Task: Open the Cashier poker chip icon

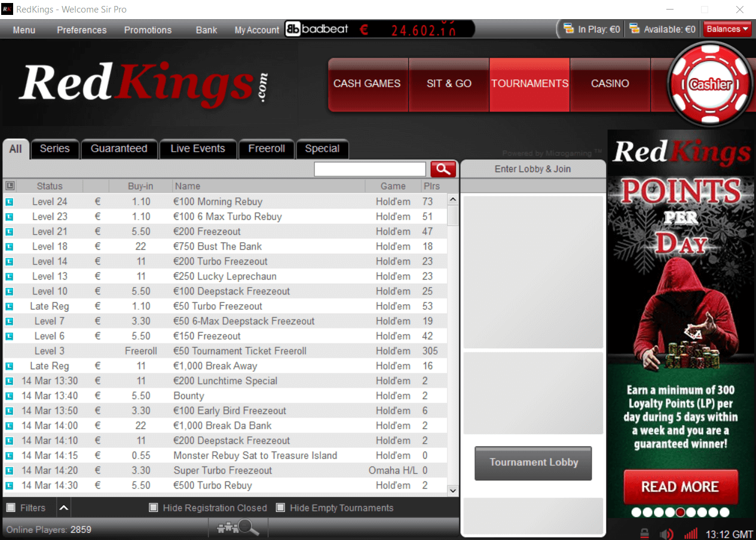Action: click(x=710, y=84)
